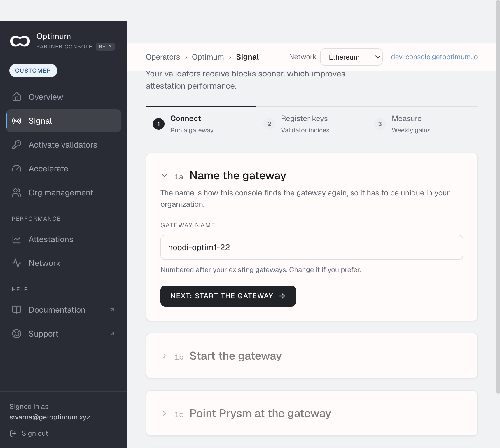Open the Documentation book icon link
Image resolution: width=500 pixels, height=448 pixels.
(17, 310)
